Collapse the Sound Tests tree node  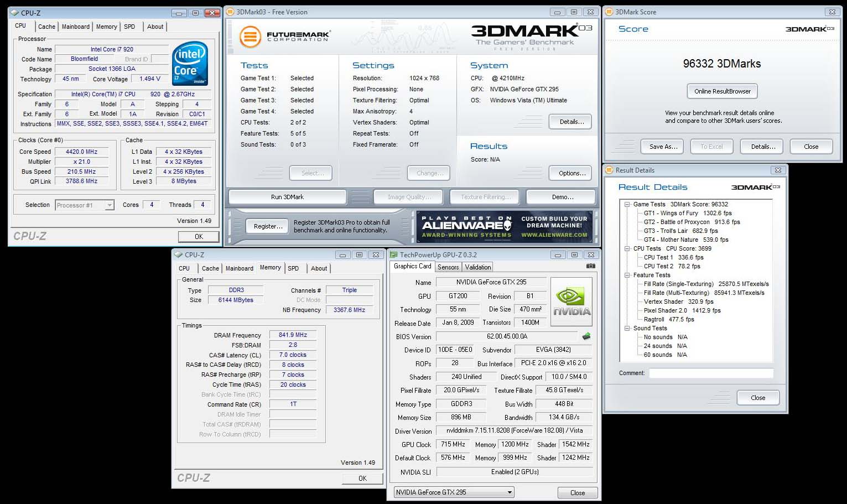pos(627,328)
